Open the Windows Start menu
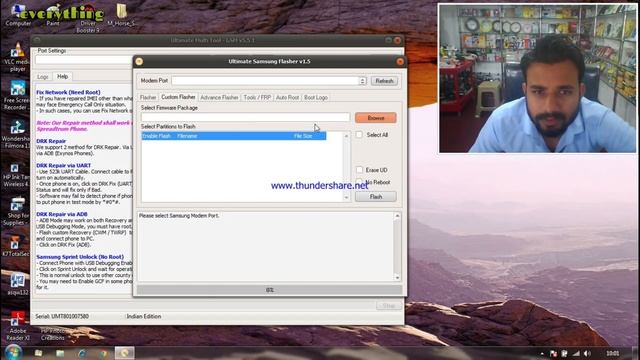Viewport: 640px width, 360px height. [x=13, y=352]
